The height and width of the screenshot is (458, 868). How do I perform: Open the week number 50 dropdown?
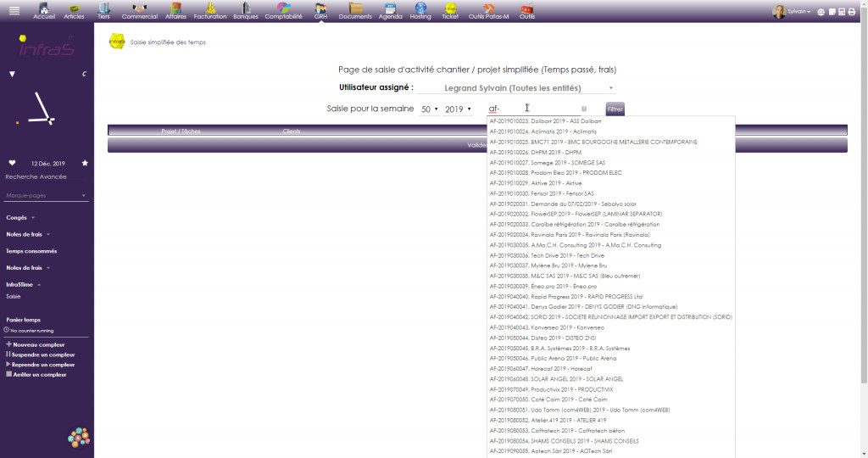[x=429, y=109]
